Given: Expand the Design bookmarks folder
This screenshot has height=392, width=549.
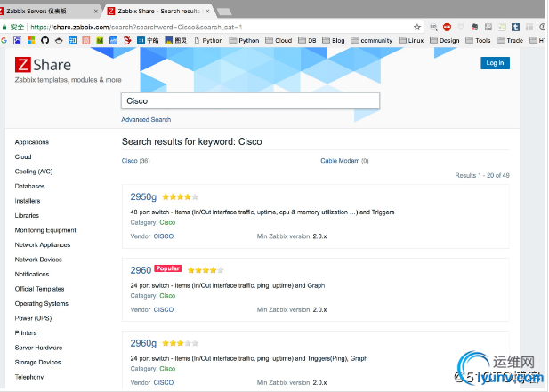Looking at the screenshot, I should click(x=445, y=41).
